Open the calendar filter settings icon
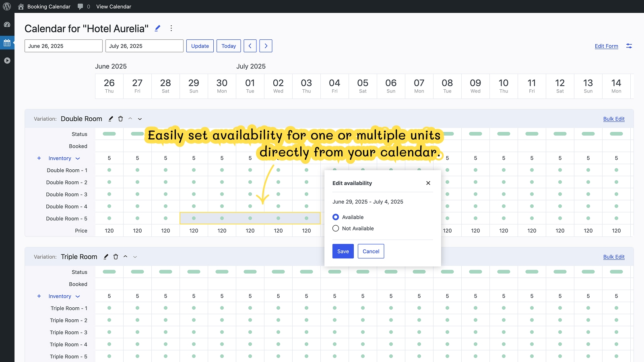This screenshot has height=362, width=644. point(629,46)
